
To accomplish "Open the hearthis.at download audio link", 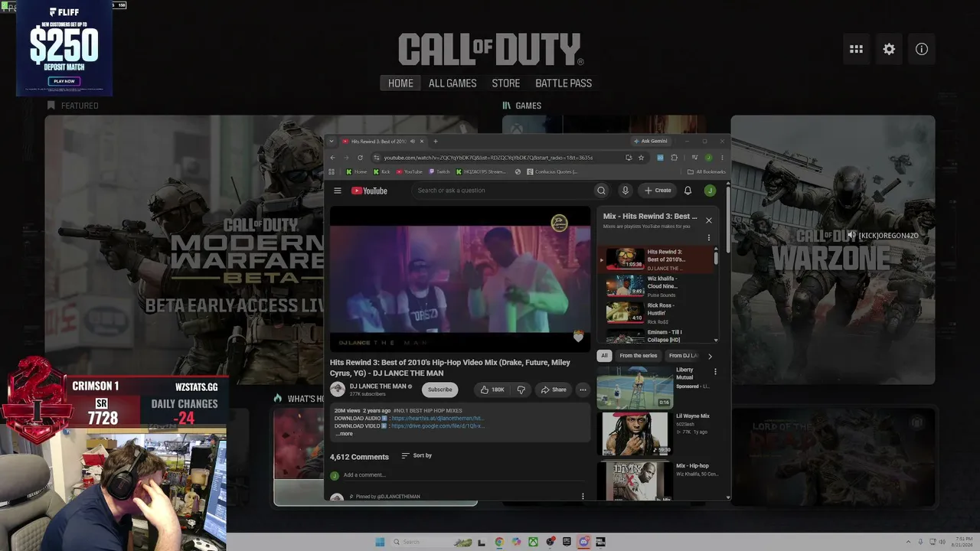I will (437, 419).
